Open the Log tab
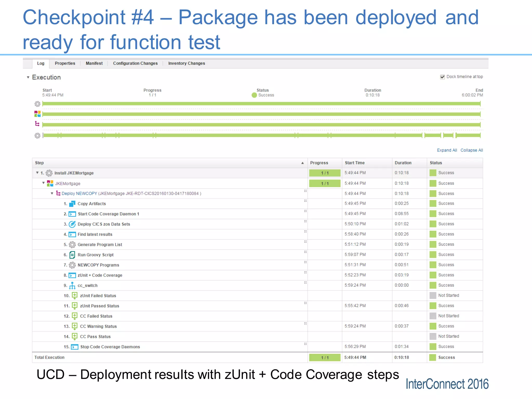This screenshot has height=399, width=532. click(41, 63)
